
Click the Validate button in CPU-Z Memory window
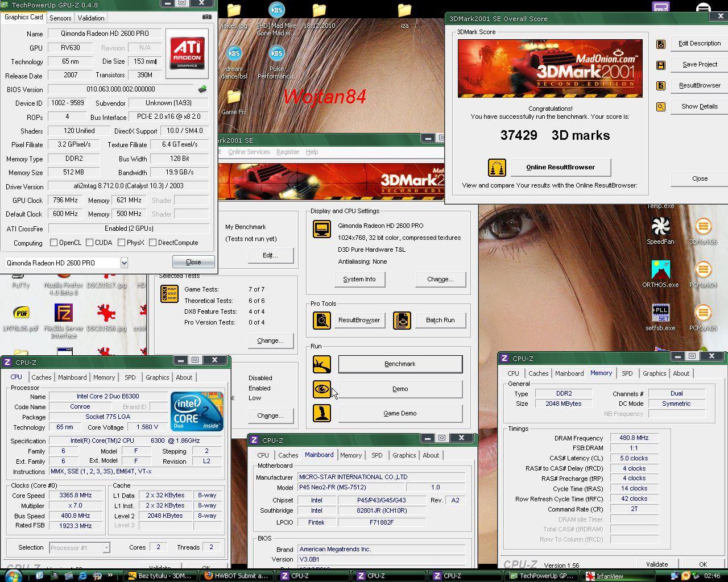pyautogui.click(x=656, y=564)
